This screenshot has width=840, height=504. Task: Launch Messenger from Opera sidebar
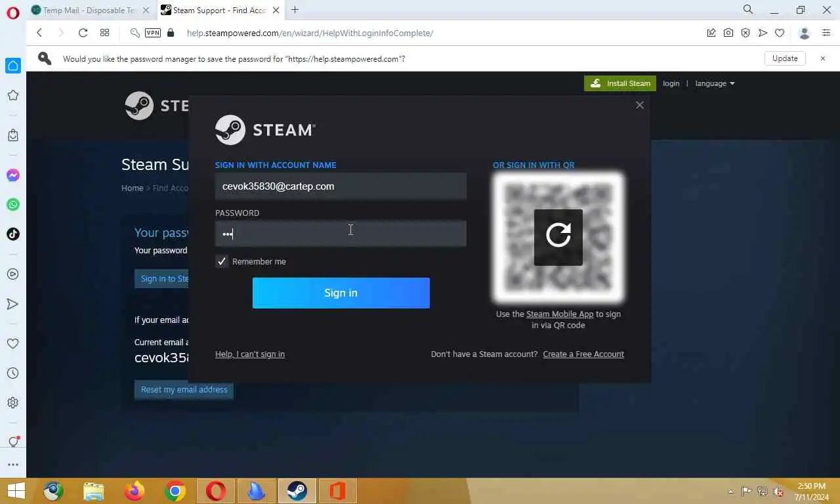(13, 175)
